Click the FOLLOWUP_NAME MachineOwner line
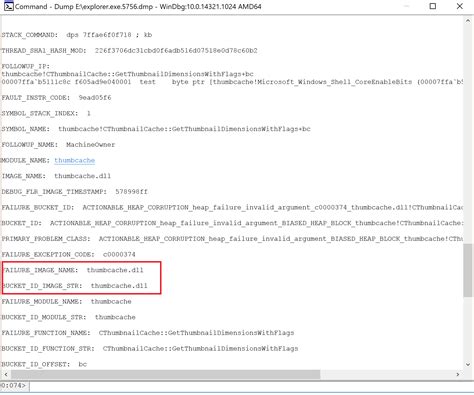The width and height of the screenshot is (474, 395). [58, 144]
